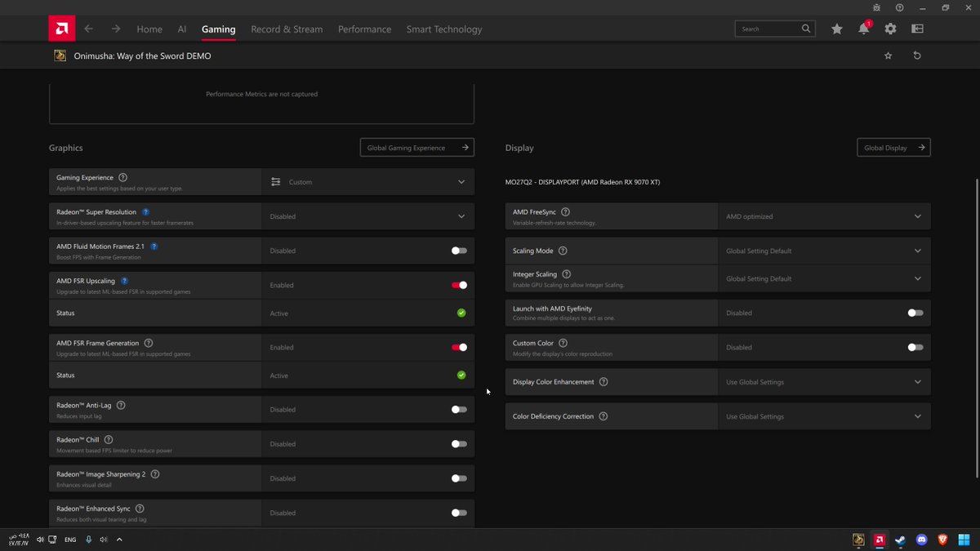Open Scaling Mode dropdown
Screen dimensions: 980x551
[x=824, y=251]
